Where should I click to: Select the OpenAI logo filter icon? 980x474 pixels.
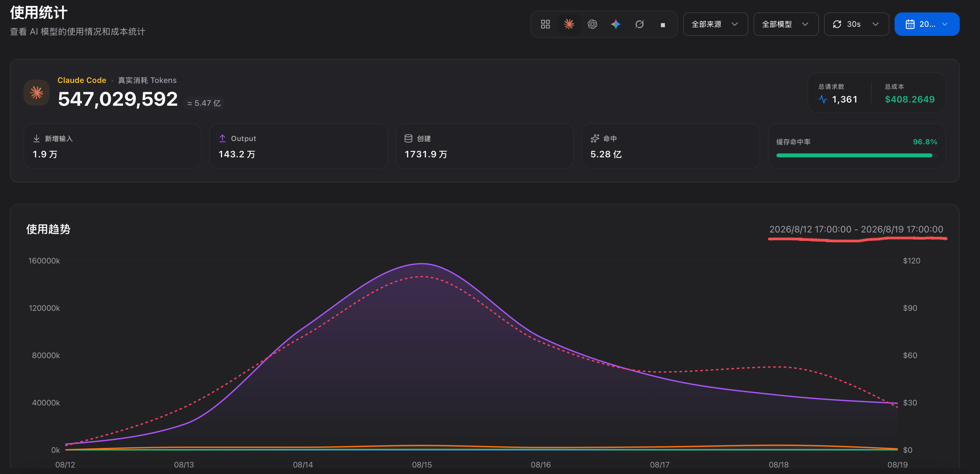(592, 24)
